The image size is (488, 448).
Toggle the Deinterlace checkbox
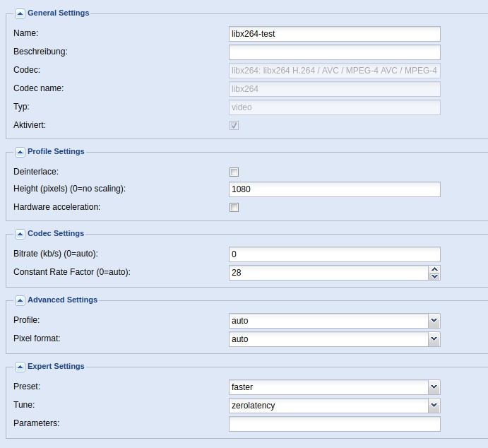click(234, 172)
